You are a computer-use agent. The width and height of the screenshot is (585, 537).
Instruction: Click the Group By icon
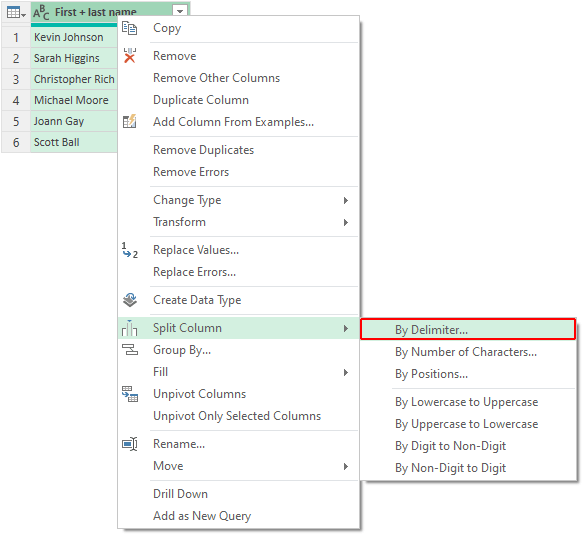tap(129, 350)
